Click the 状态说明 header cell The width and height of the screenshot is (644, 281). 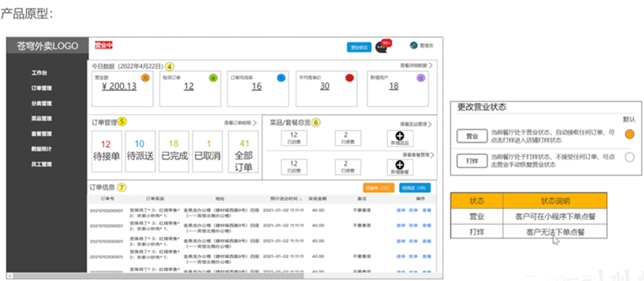click(x=555, y=201)
